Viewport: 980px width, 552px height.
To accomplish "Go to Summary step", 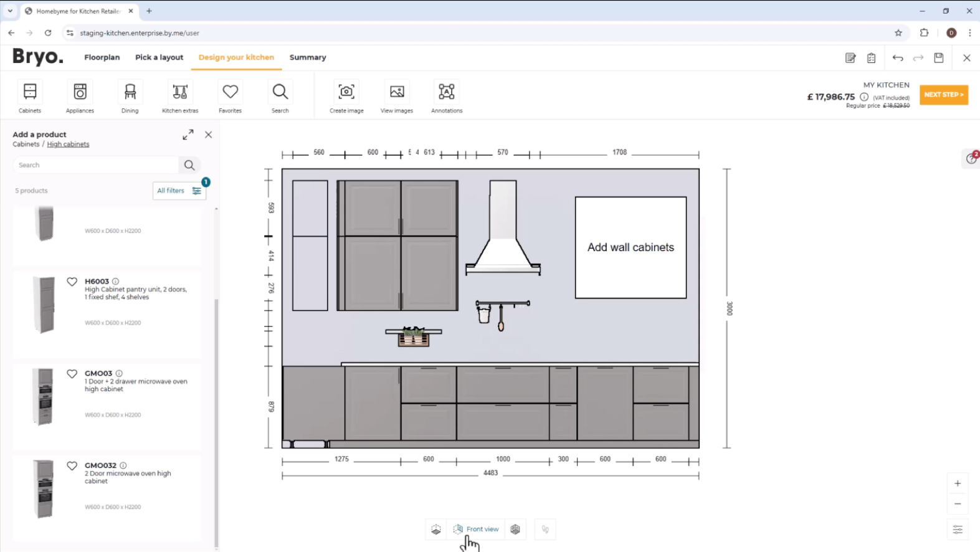I will [x=308, y=57].
